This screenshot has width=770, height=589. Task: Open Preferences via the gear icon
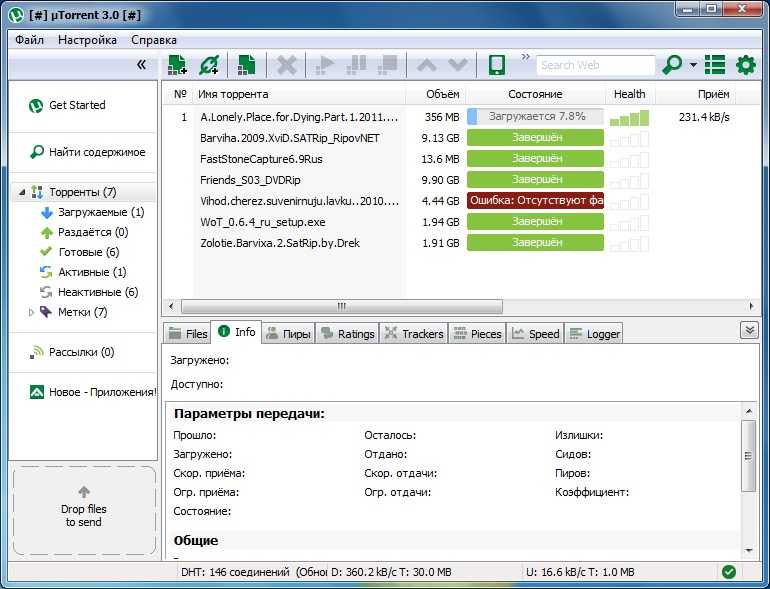click(x=745, y=64)
